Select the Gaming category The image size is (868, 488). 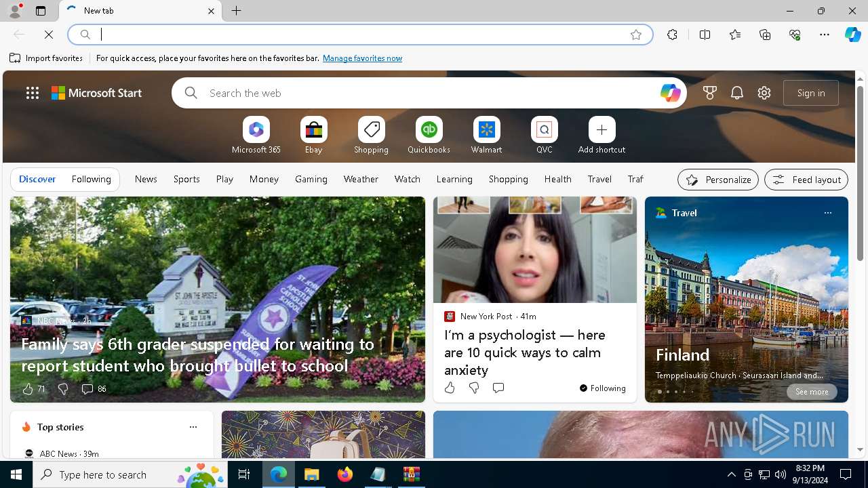(x=311, y=179)
